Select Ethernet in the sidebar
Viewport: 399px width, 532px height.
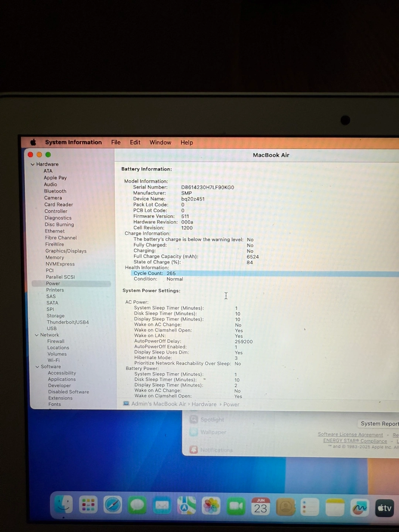point(55,231)
